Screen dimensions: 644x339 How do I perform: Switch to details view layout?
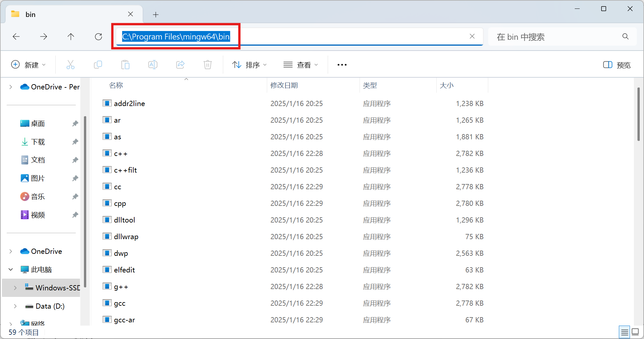(624, 332)
